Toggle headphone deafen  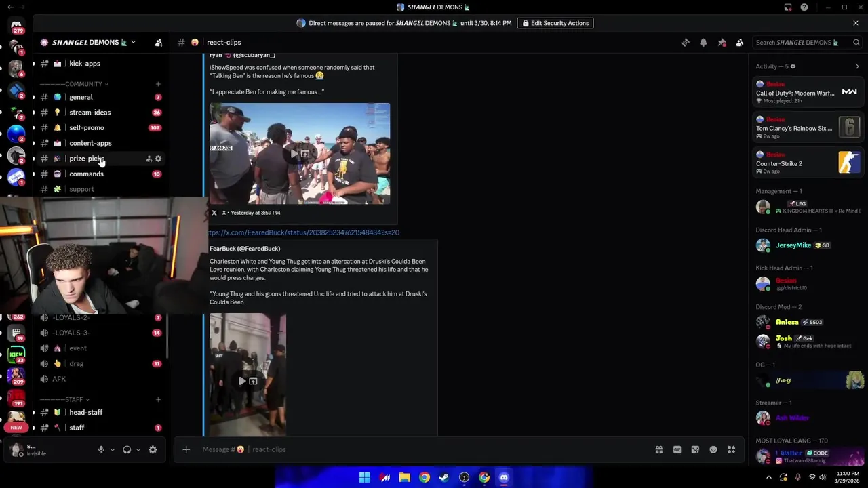pyautogui.click(x=127, y=449)
